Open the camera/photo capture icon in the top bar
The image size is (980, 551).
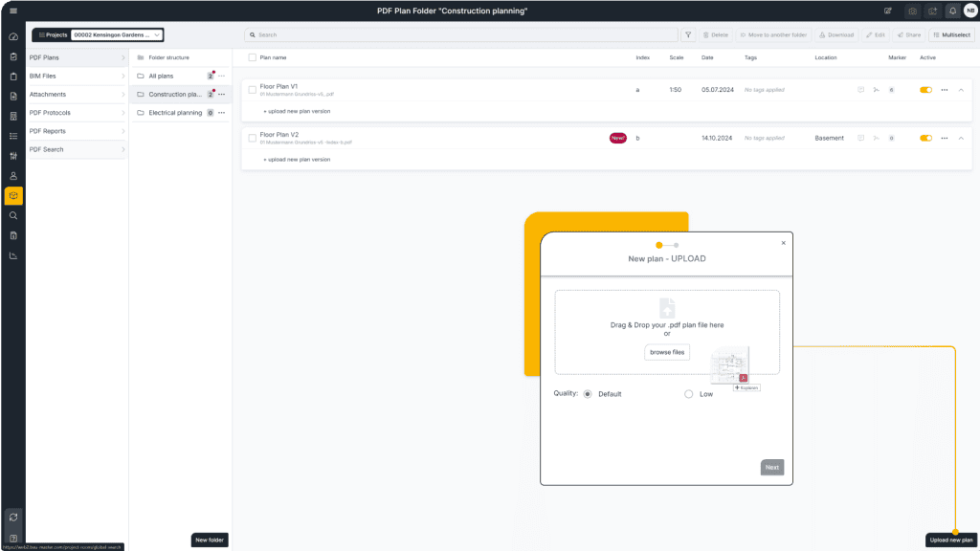[912, 11]
